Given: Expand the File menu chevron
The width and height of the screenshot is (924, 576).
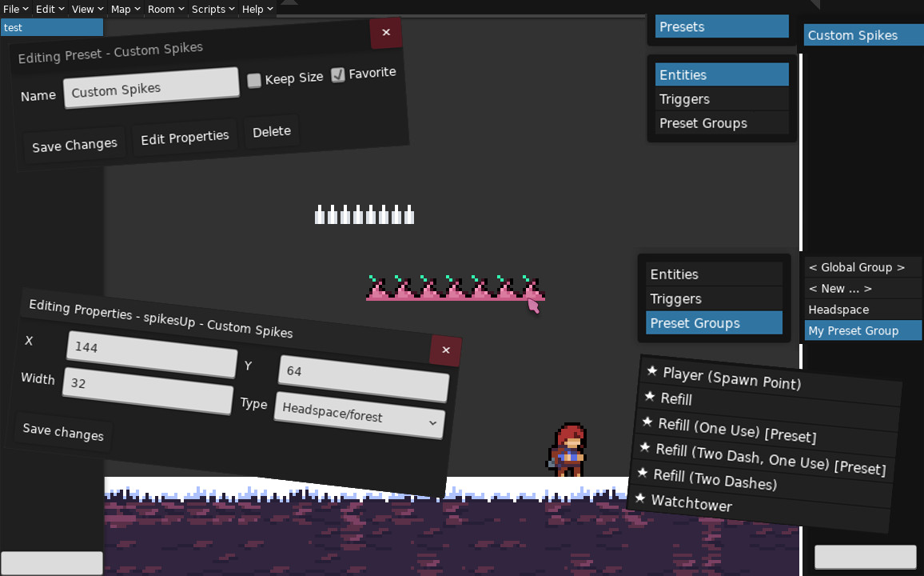Looking at the screenshot, I should point(27,9).
